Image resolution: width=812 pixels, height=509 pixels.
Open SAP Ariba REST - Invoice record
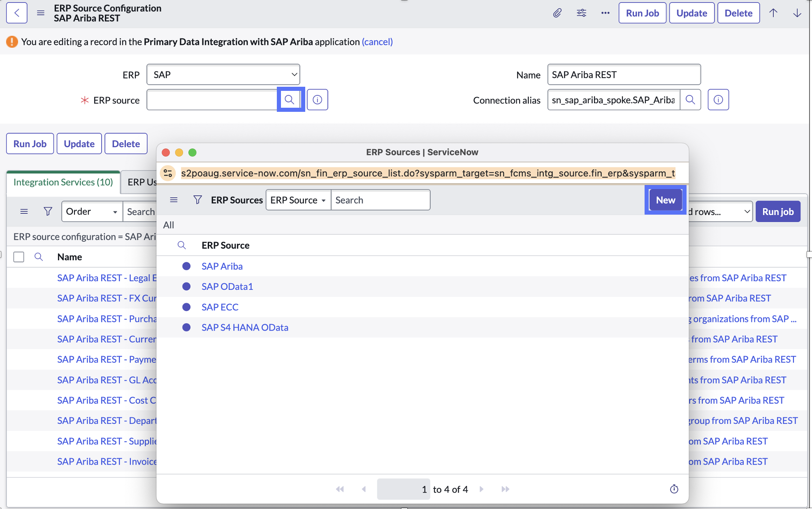[107, 461]
